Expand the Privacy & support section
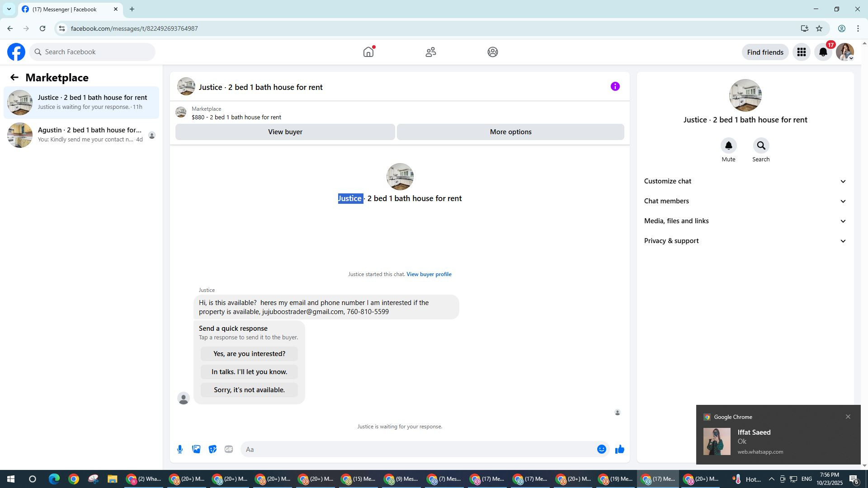Screen dimensions: 868x488 click(x=745, y=241)
